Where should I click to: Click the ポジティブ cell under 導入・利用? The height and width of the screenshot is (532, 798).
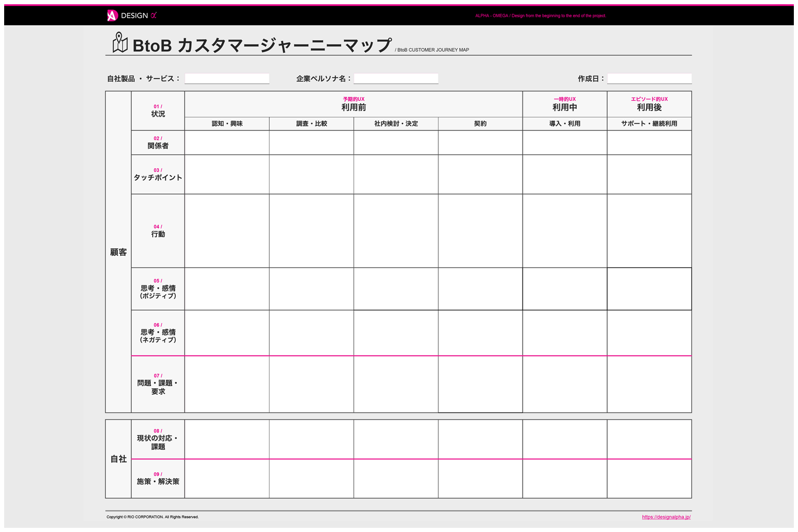click(565, 289)
